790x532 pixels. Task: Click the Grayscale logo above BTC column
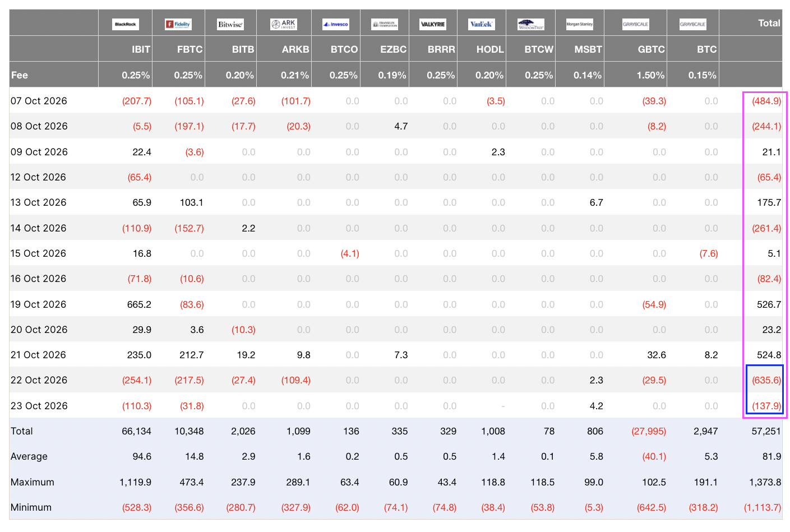point(692,24)
